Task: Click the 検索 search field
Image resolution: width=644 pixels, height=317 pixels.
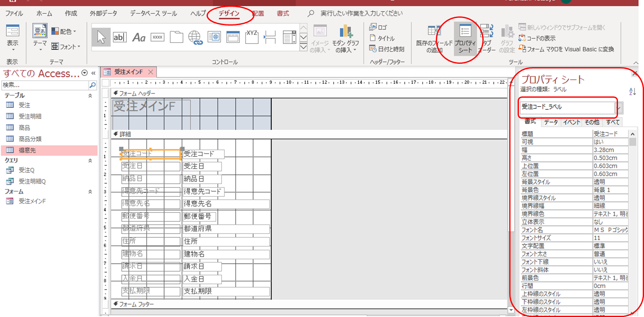Action: [x=45, y=85]
